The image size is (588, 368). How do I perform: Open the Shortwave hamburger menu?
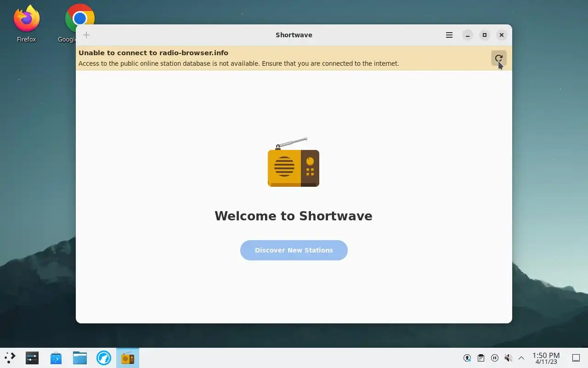coord(449,35)
